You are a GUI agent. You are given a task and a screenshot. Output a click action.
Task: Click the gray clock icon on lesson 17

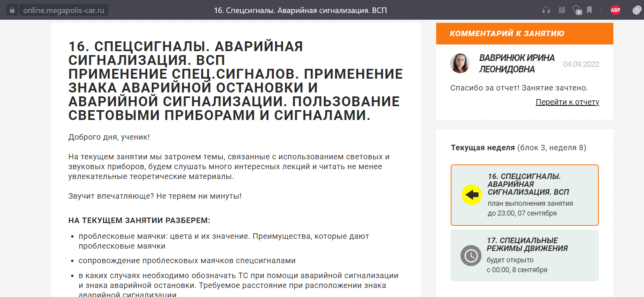point(471,256)
